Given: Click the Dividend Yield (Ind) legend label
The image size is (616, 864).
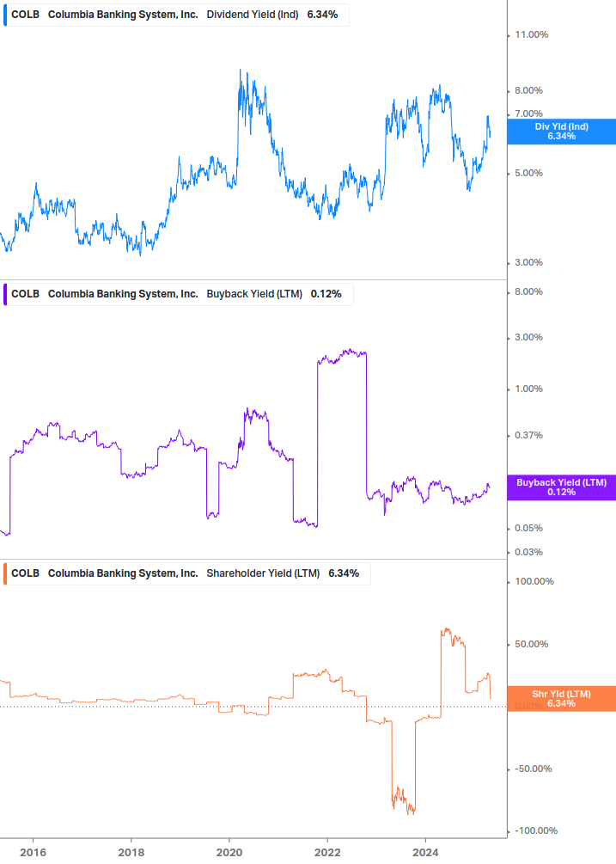Looking at the screenshot, I should tap(252, 15).
